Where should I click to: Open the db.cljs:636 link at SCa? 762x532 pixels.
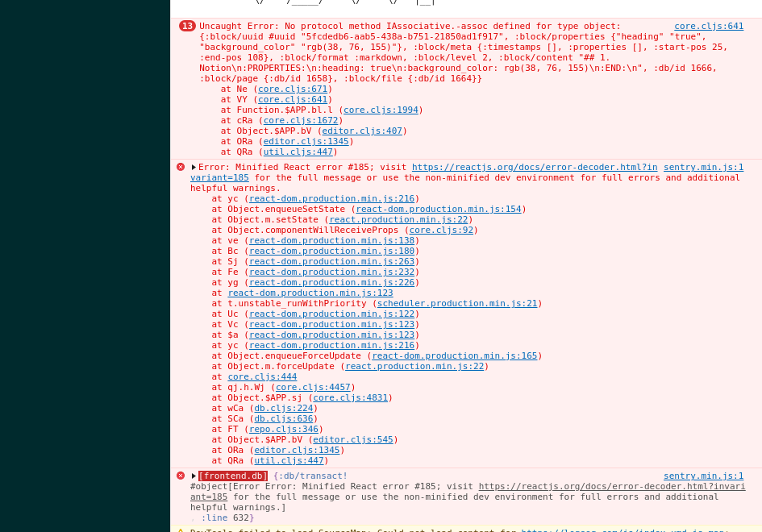point(284,419)
